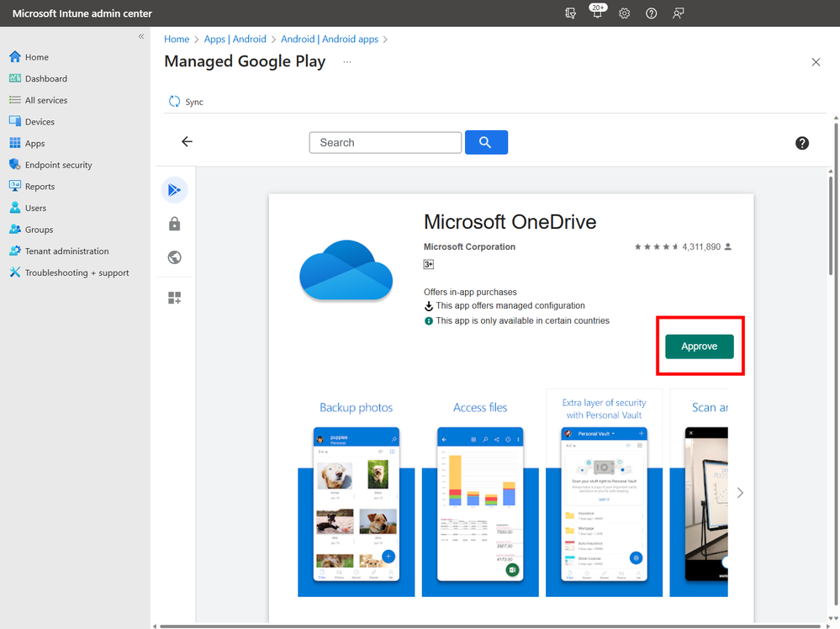
Task: Open Dashboard in sidebar
Action: tap(39, 78)
